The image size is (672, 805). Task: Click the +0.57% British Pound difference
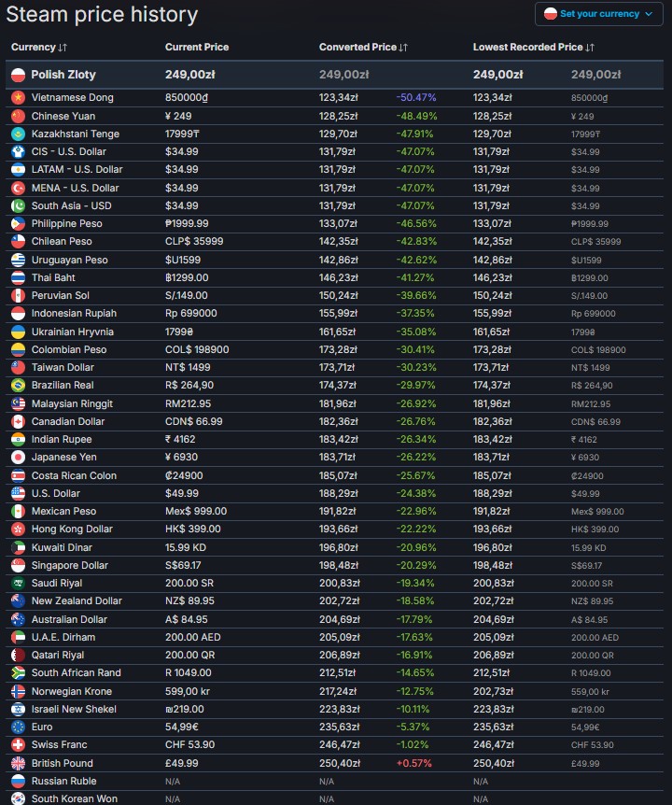pyautogui.click(x=416, y=762)
